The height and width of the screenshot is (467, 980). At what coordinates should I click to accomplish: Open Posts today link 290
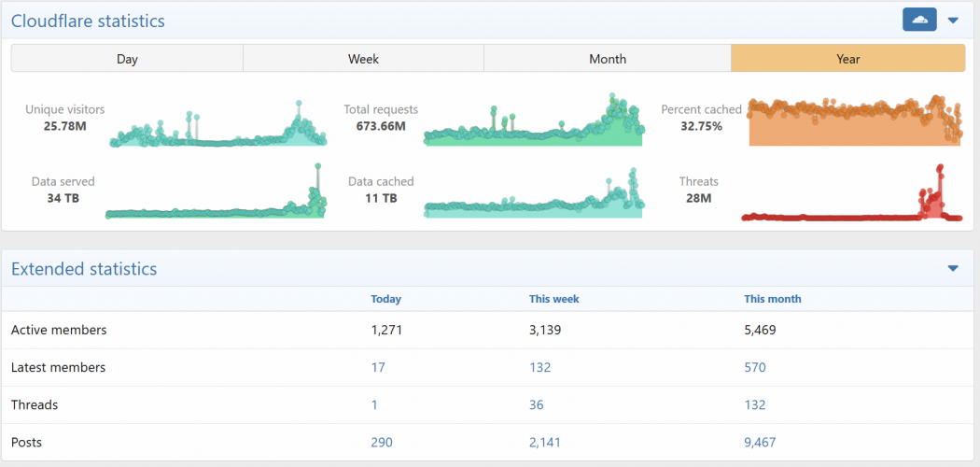[x=381, y=442]
